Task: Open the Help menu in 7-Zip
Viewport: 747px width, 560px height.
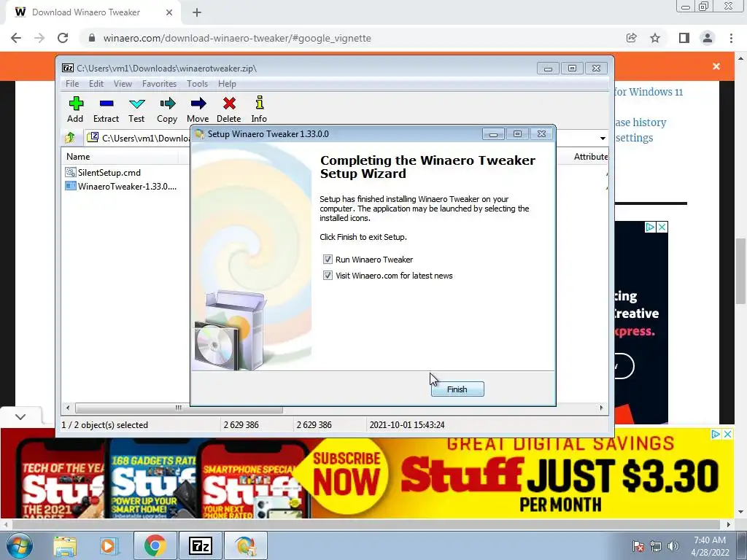Action: click(228, 84)
